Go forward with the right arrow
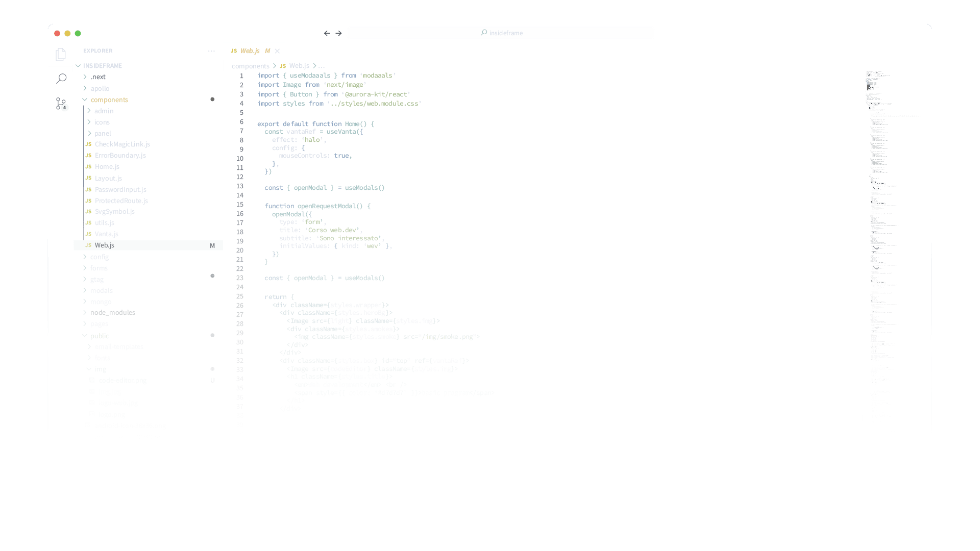This screenshot has width=980, height=551. [338, 33]
